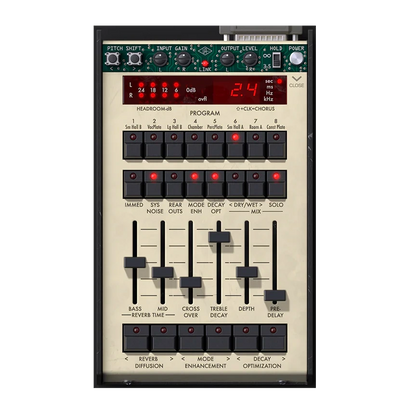Click the DEPTH fader
The width and height of the screenshot is (416, 416).
pos(247,272)
